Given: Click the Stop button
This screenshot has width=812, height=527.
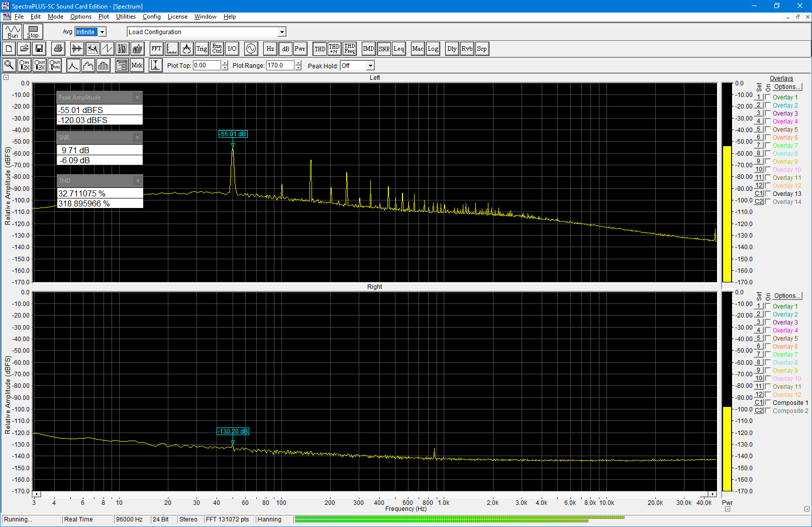Looking at the screenshot, I should [33, 32].
